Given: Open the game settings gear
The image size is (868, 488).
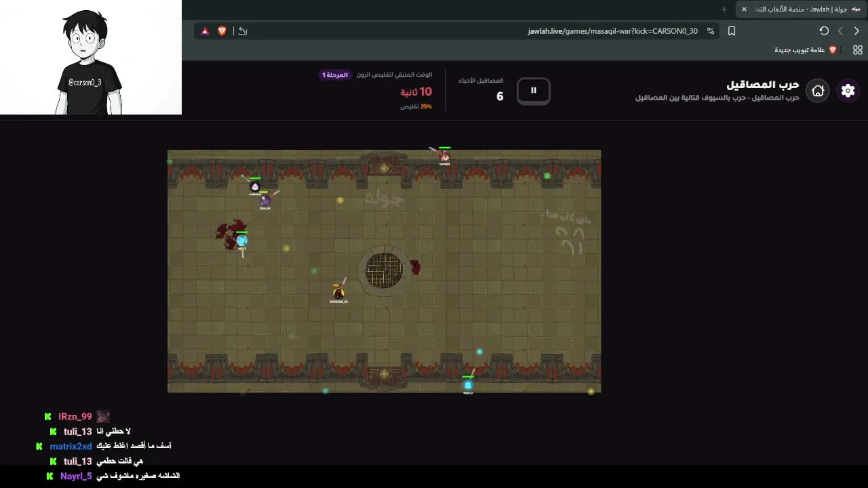Looking at the screenshot, I should pos(848,91).
